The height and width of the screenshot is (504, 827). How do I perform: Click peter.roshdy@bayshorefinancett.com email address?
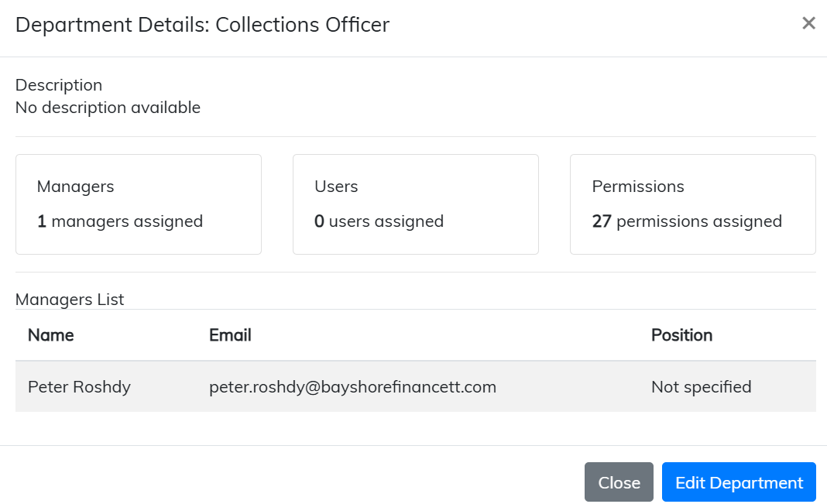click(352, 386)
